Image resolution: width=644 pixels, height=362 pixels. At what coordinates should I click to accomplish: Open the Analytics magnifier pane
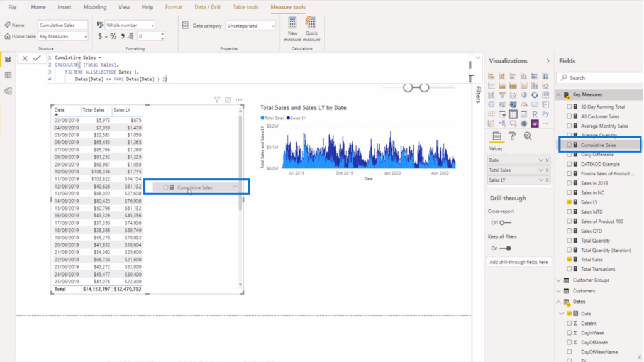point(528,136)
